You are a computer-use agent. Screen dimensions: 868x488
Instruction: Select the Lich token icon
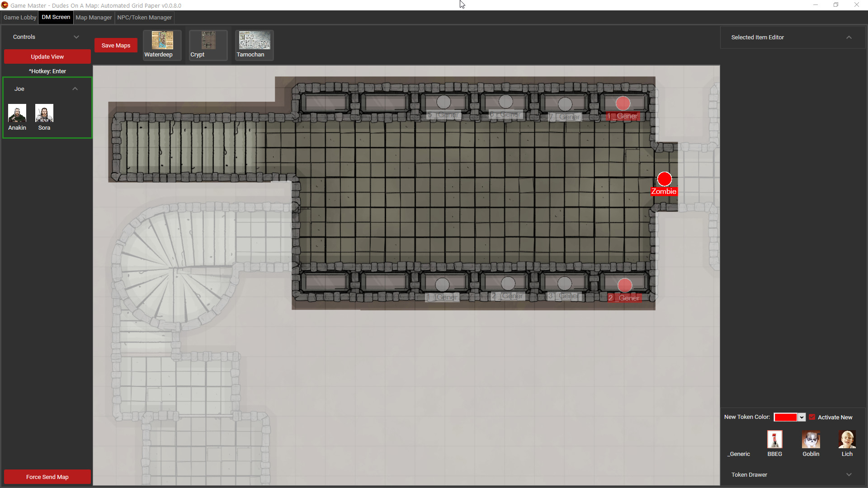pos(847,440)
